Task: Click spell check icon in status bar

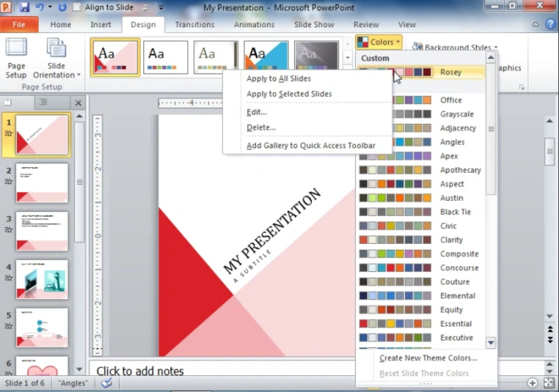Action: click(x=106, y=383)
